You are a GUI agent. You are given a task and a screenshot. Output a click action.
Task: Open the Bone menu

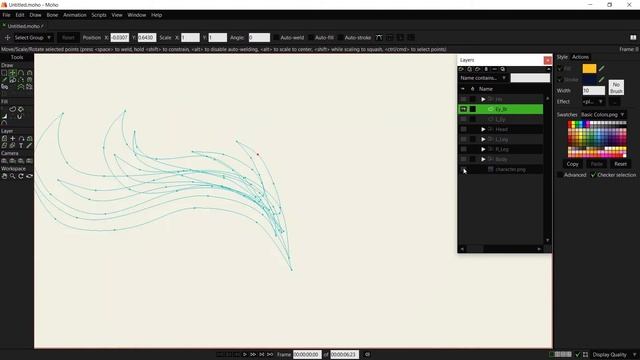click(52, 15)
